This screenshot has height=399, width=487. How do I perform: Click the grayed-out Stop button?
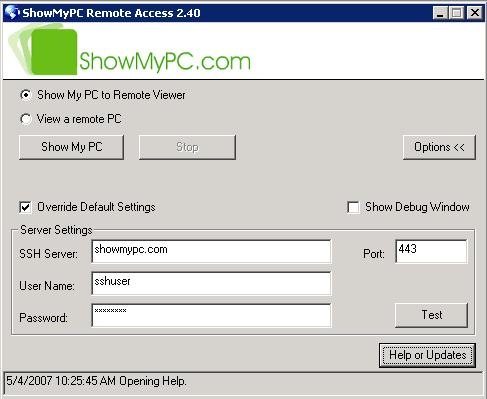[x=187, y=147]
